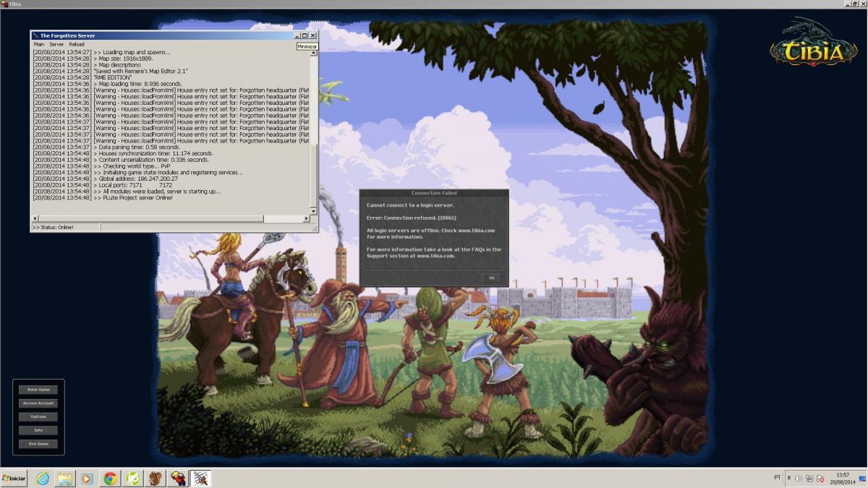The image size is (868, 488).
Task: Click The Forgotten Server title bar icon
Action: [35, 35]
